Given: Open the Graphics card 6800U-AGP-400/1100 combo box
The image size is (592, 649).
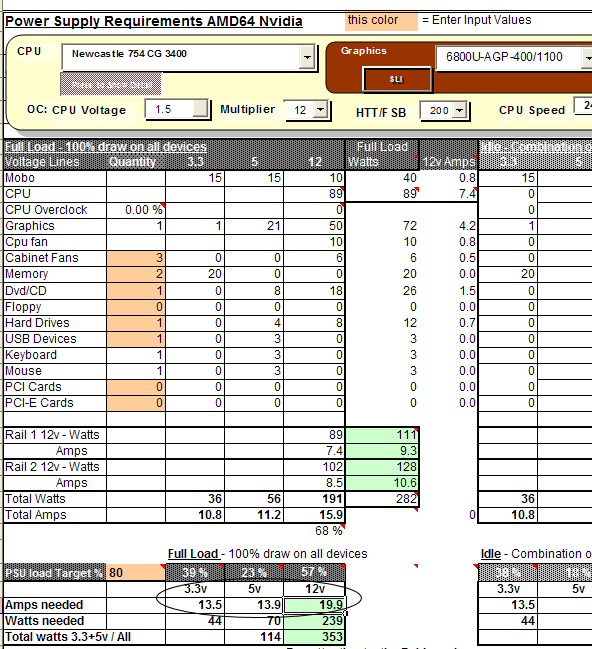Looking at the screenshot, I should tap(513, 57).
